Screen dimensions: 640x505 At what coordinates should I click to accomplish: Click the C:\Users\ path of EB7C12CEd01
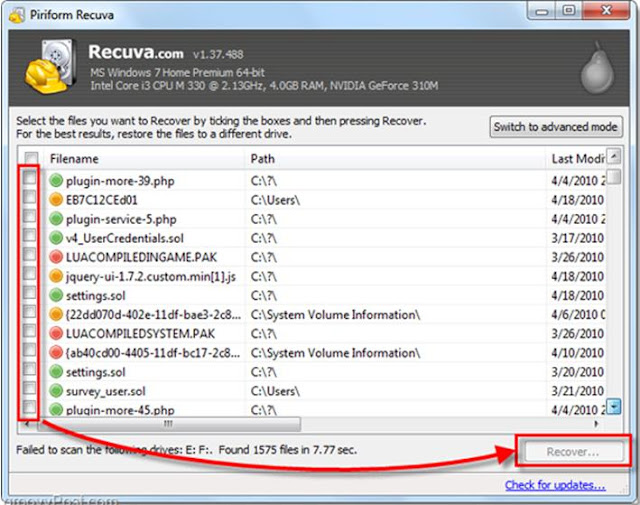click(275, 200)
